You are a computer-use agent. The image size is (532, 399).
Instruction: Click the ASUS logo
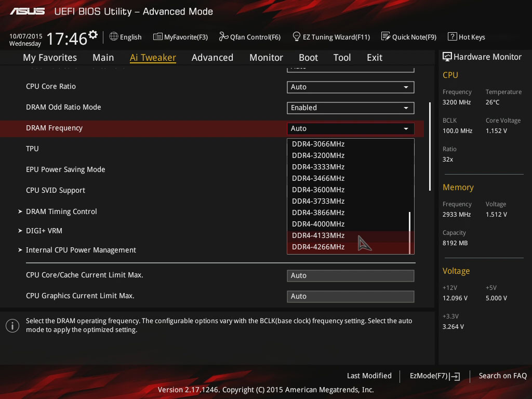[27, 11]
